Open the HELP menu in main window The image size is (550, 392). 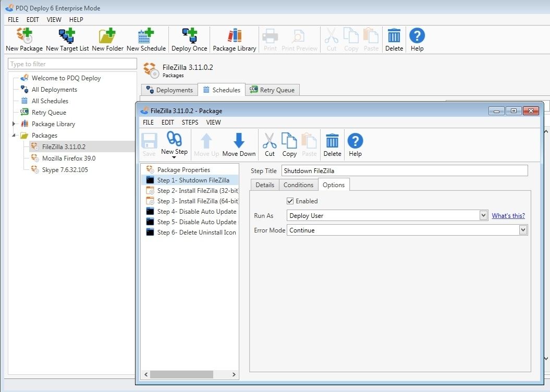[76, 20]
